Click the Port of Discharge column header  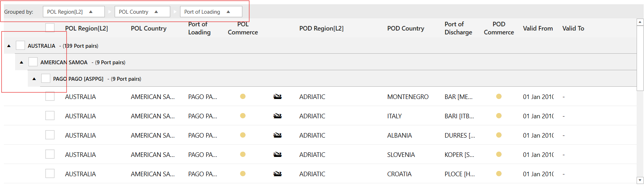[458, 28]
